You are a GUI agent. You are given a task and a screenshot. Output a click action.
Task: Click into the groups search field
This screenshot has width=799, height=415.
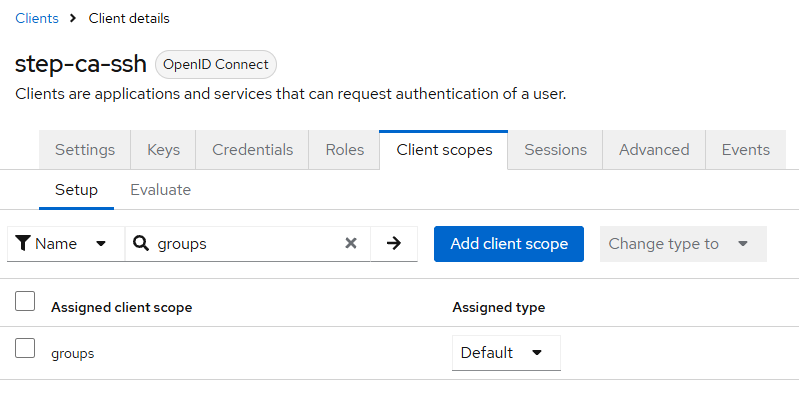click(x=245, y=243)
